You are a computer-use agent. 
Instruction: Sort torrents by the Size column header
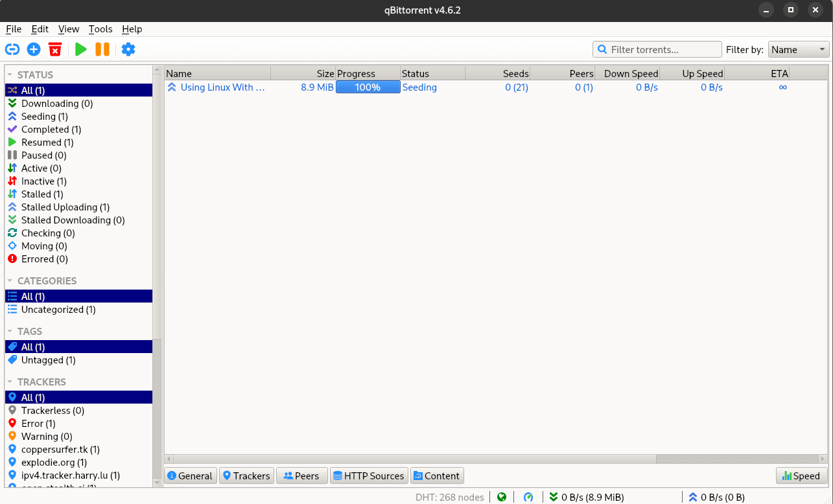[x=303, y=74]
